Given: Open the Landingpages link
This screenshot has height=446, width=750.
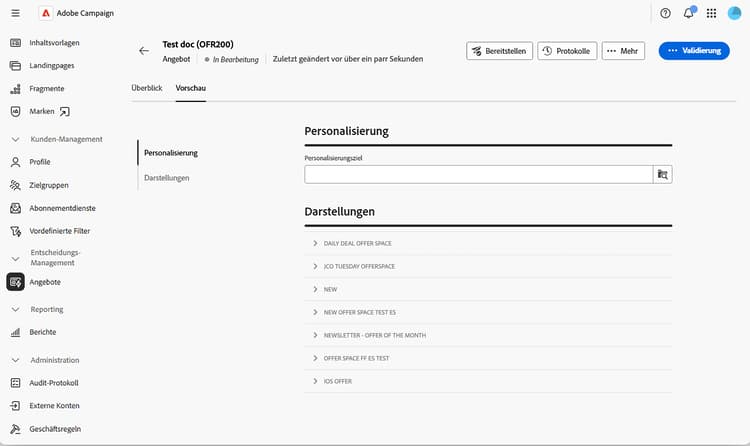Looking at the screenshot, I should point(52,66).
